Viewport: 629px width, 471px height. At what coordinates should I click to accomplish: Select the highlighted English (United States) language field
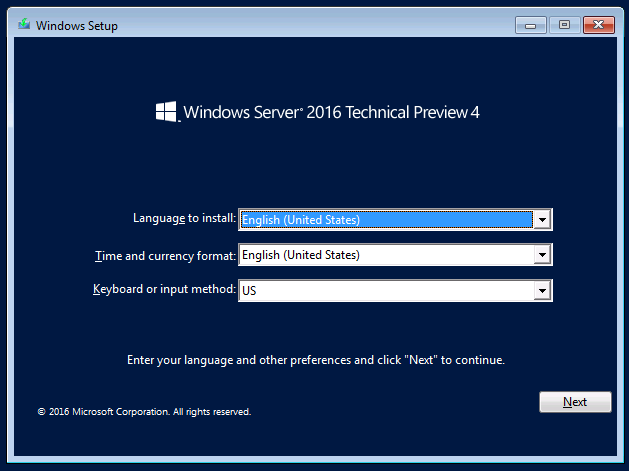[385, 220]
